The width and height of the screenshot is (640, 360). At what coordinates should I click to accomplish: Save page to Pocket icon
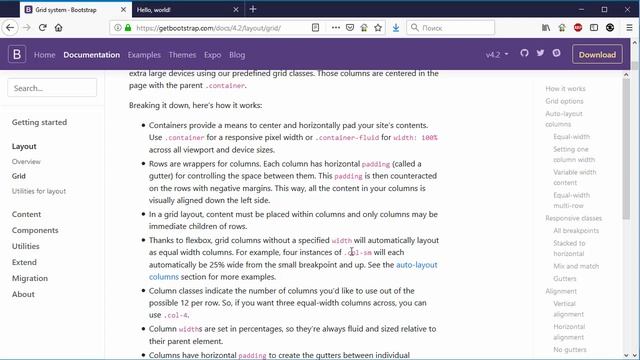tap(350, 28)
